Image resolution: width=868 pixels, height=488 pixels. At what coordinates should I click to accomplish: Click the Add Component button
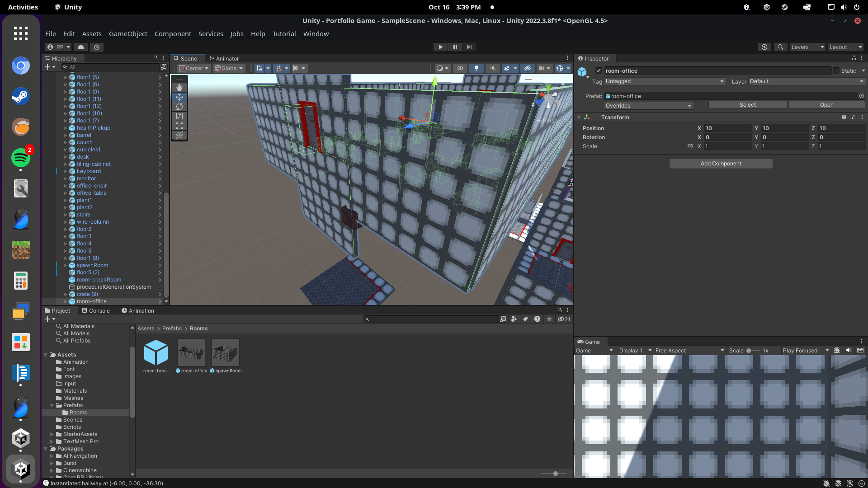[x=721, y=164]
